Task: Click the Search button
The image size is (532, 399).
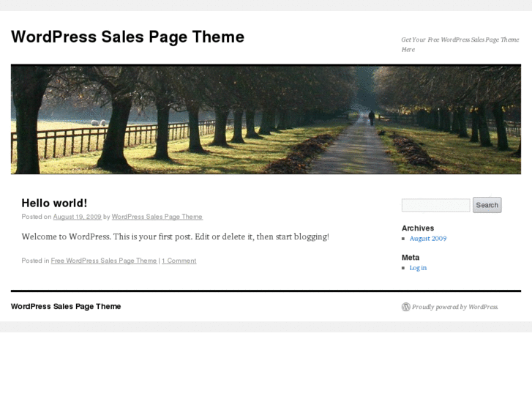Action: [x=487, y=205]
